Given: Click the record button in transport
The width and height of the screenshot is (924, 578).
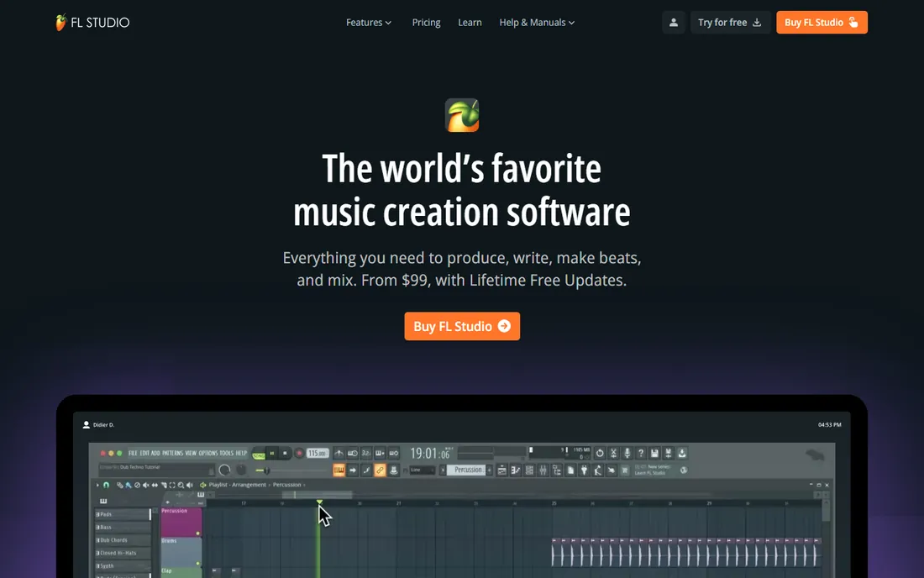Looking at the screenshot, I should coord(299,454).
